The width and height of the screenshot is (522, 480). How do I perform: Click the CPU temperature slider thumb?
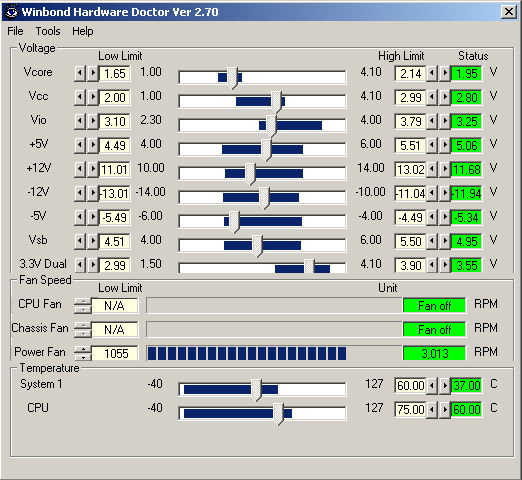click(x=278, y=414)
